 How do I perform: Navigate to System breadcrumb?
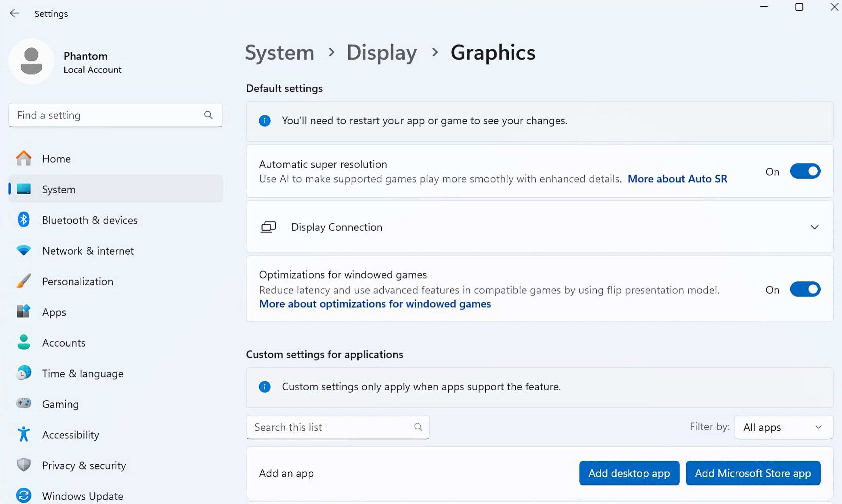(280, 53)
